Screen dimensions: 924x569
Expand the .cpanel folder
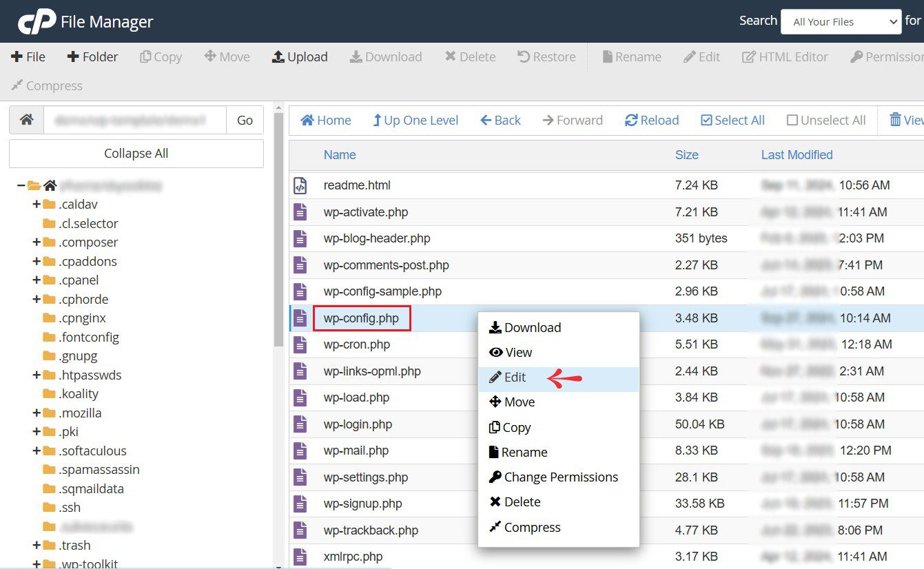point(37,280)
